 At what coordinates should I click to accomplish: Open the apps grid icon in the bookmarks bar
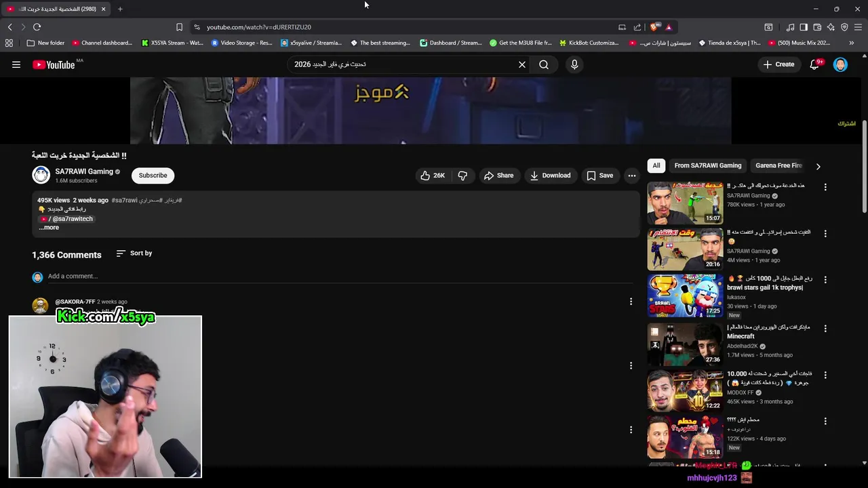9,43
